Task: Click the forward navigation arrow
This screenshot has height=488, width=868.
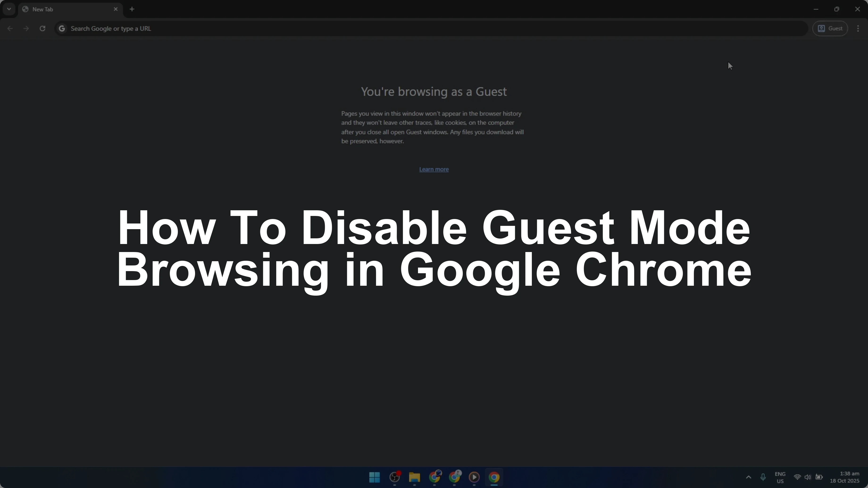Action: pyautogui.click(x=26, y=29)
